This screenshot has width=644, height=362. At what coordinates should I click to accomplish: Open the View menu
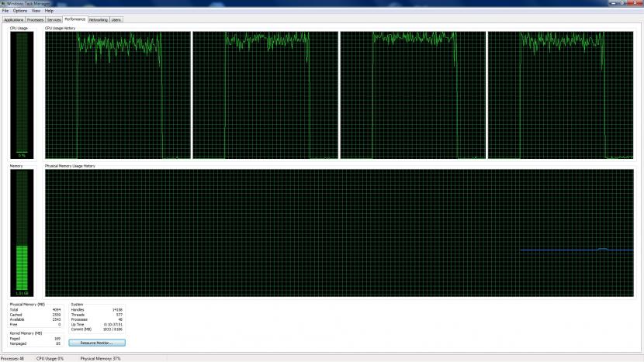click(x=36, y=11)
